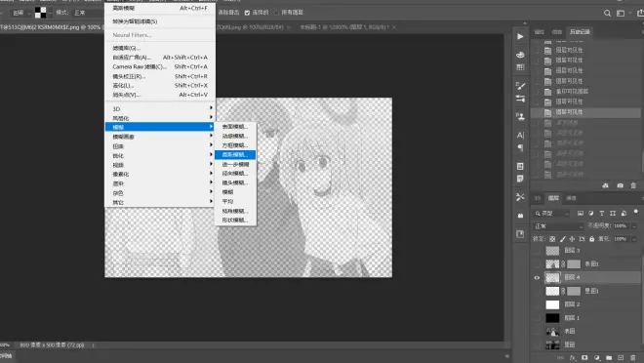Lock transparent pixels icon in Layers
This screenshot has height=363, width=644.
[552, 238]
